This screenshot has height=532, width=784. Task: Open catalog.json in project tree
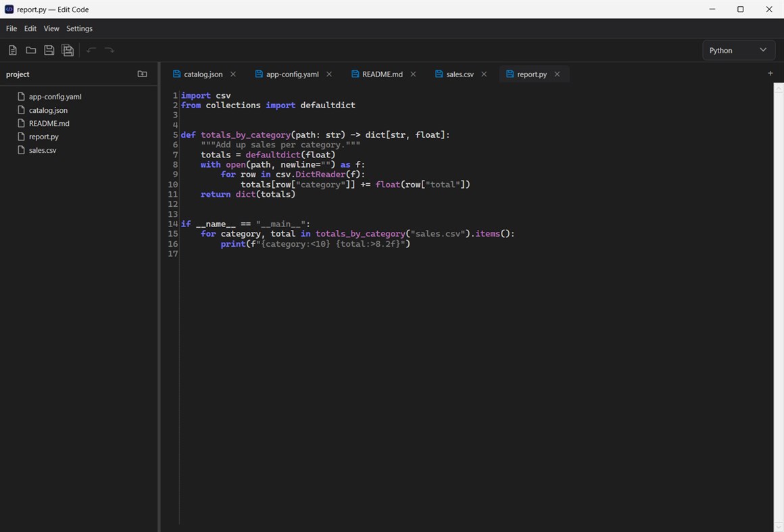[48, 110]
